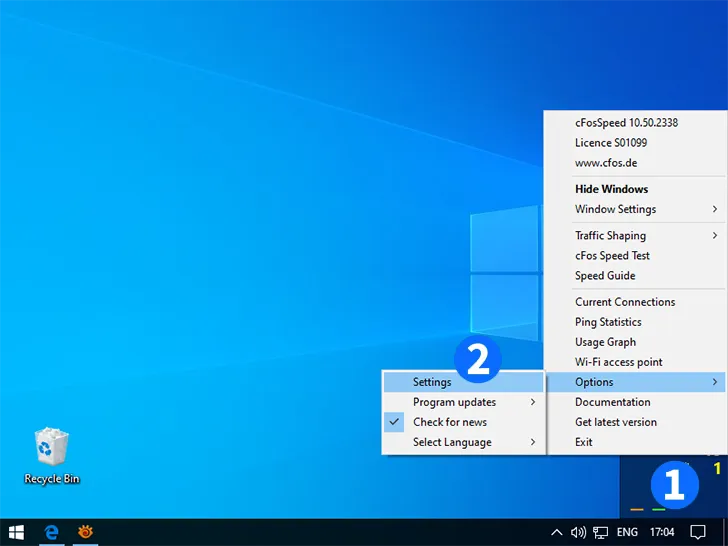The width and height of the screenshot is (728, 546).
Task: Start the cFos Speed Test
Action: point(636,255)
